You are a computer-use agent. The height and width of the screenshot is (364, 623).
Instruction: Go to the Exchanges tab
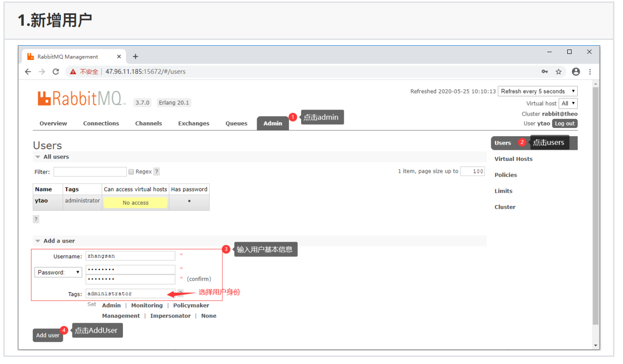[193, 124]
